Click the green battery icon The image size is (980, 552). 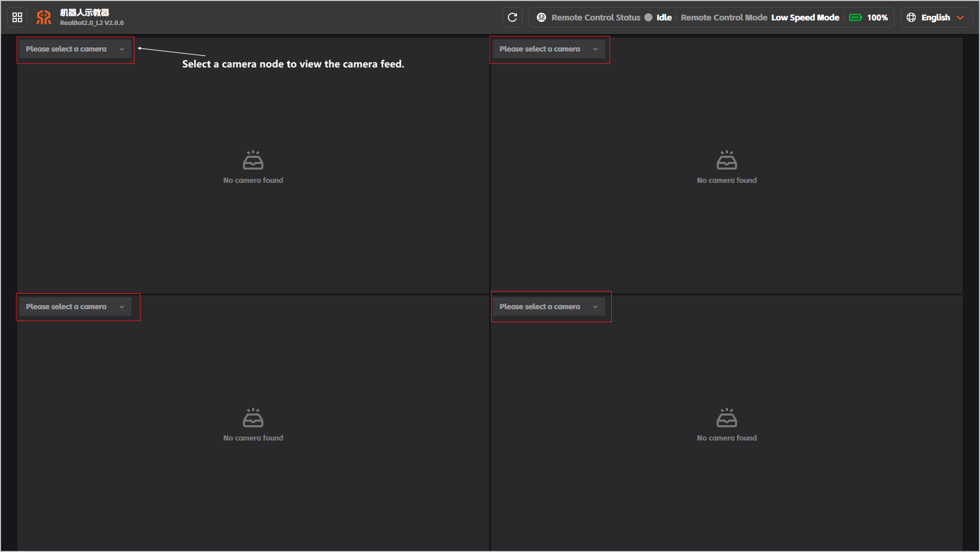coord(856,17)
